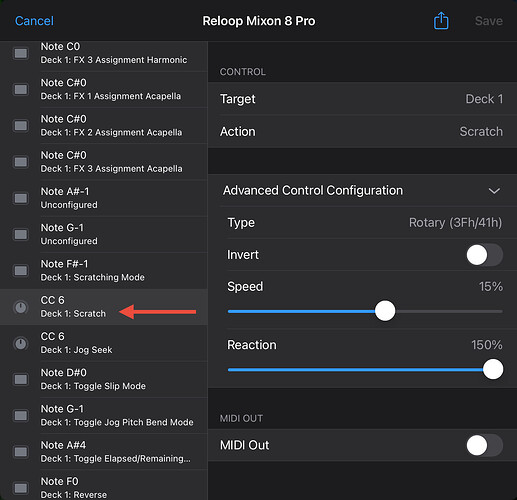Click the Reloop Mixon 8 Pro title
Image resolution: width=517 pixels, height=500 pixels.
[259, 21]
